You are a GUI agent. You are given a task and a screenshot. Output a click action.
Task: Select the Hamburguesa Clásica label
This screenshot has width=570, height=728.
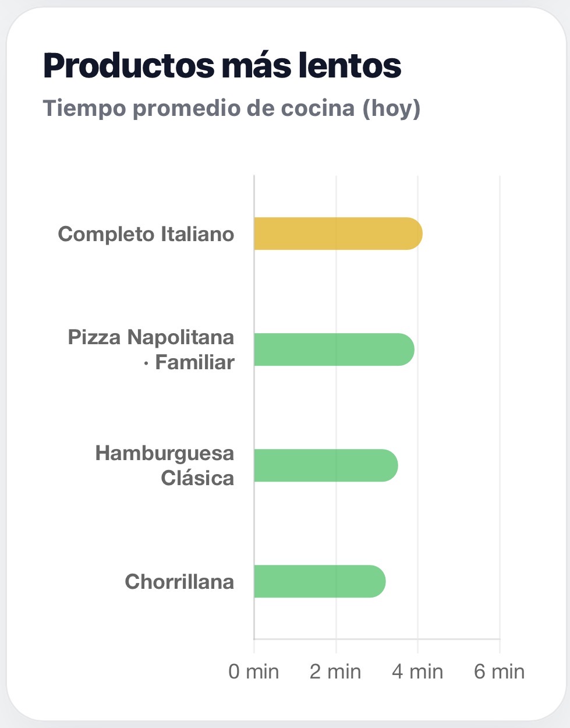click(x=165, y=465)
